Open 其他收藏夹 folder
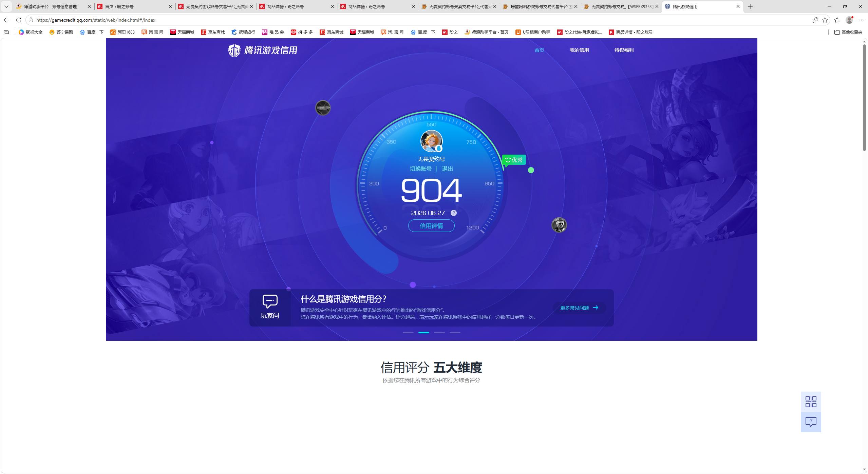The height and width of the screenshot is (474, 868). click(x=848, y=32)
